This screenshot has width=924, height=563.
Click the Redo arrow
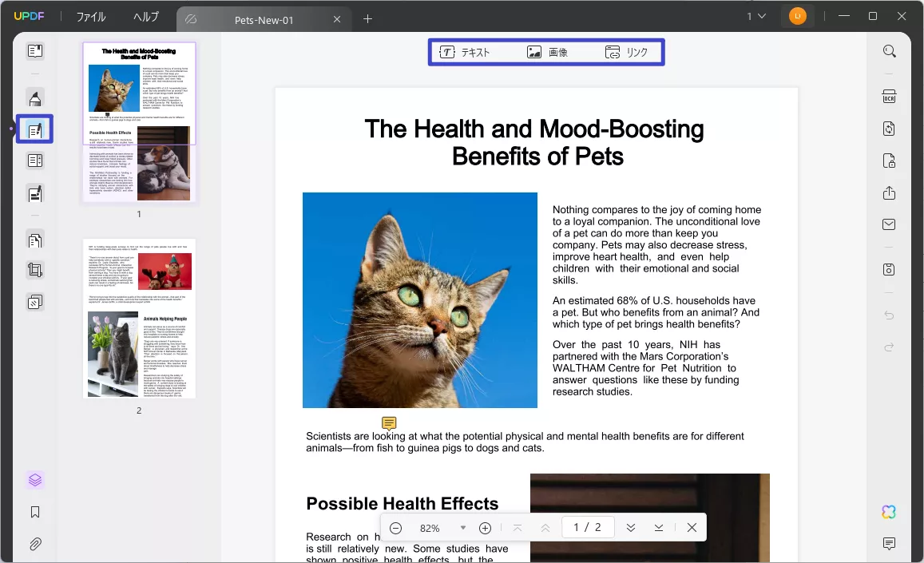[x=889, y=347]
